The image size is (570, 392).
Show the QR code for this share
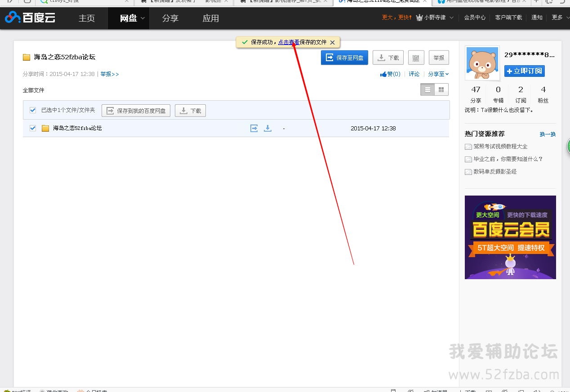pos(416,58)
